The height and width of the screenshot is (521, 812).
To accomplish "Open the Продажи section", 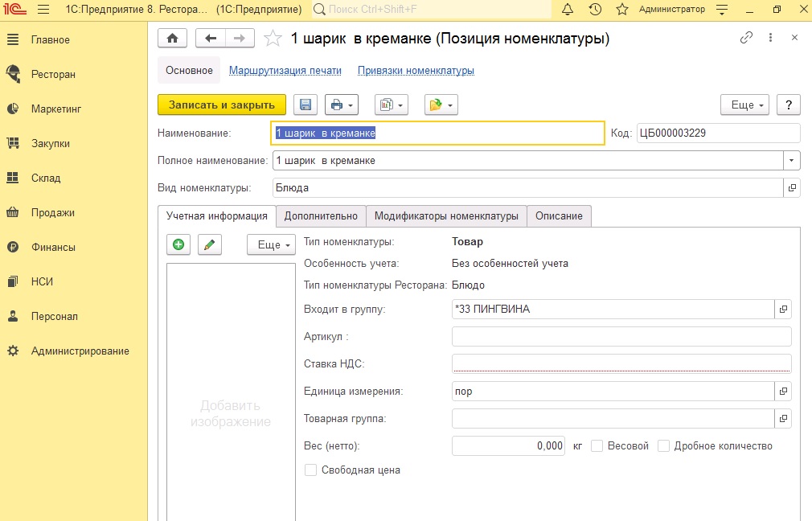I will (53, 213).
